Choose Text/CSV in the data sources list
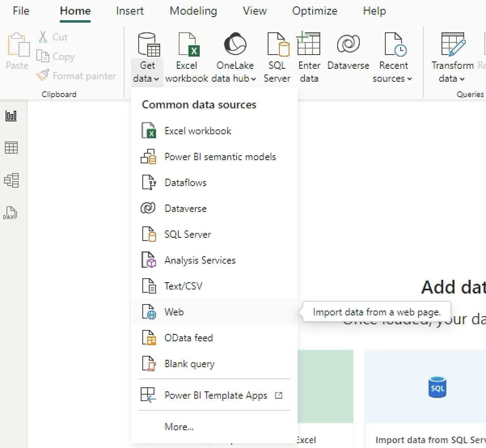This screenshot has height=448, width=486. pyautogui.click(x=183, y=286)
